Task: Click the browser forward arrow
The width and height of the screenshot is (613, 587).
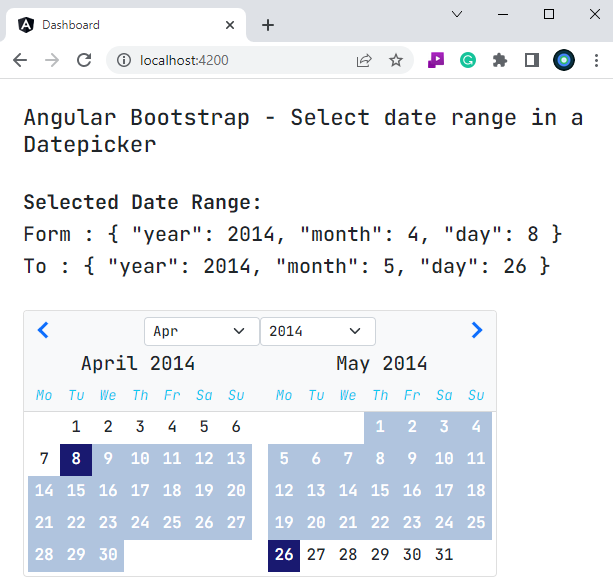Action: point(52,60)
